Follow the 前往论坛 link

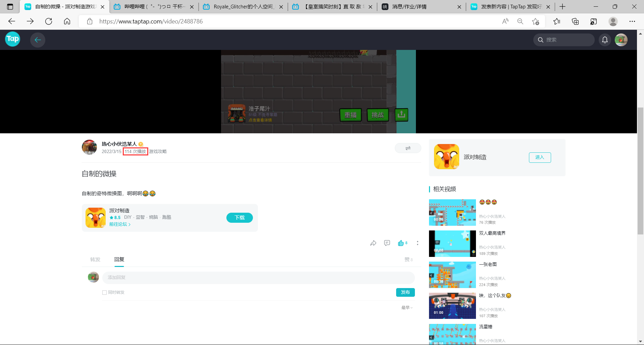[x=120, y=224]
